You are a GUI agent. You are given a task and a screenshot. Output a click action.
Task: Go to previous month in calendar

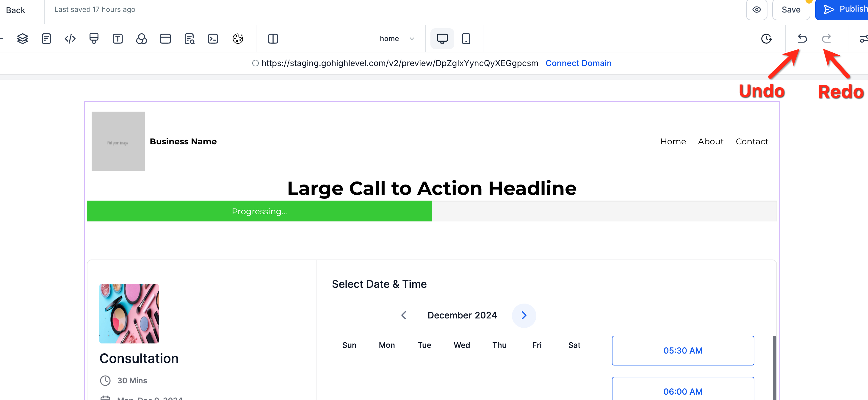coord(404,315)
